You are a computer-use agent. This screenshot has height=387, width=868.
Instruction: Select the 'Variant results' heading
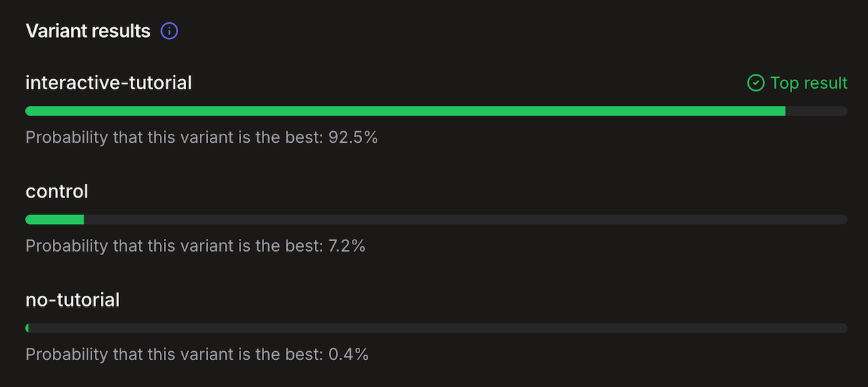pos(88,31)
